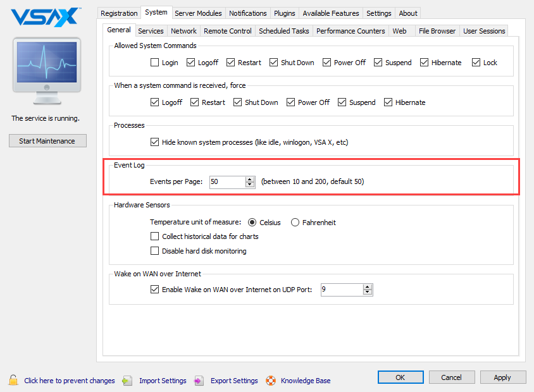Increase Events per Page with the up arrow
534x392 pixels.
pos(250,179)
